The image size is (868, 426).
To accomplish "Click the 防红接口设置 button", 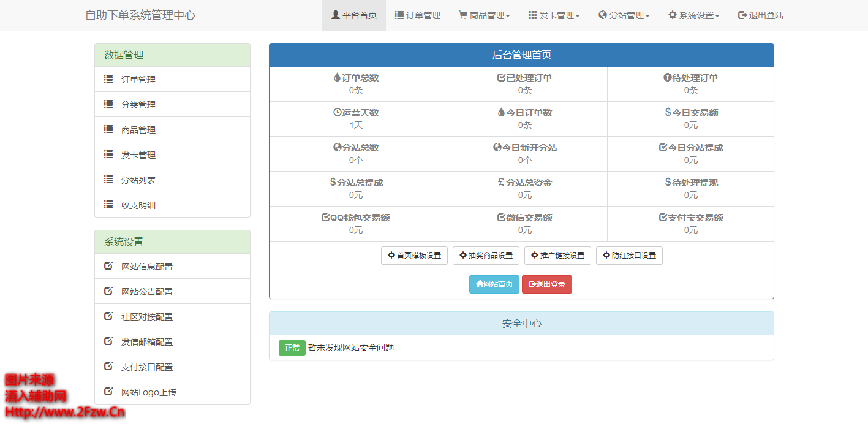I will [x=629, y=256].
